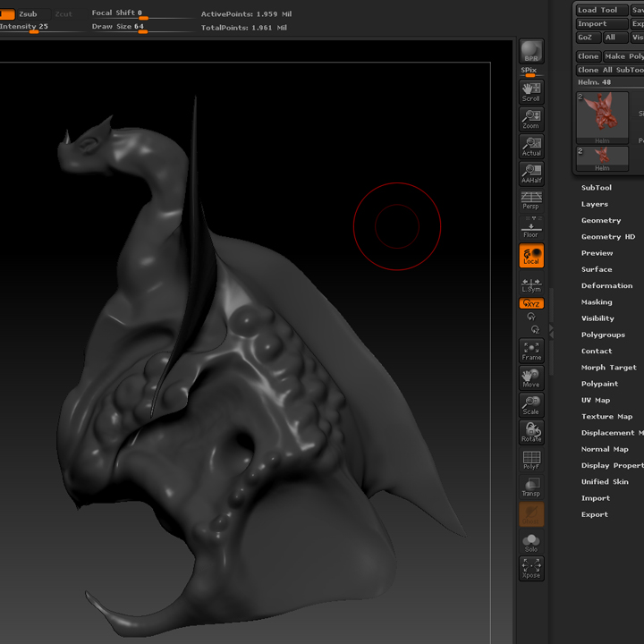Open the Deformation sub-palette
644x644 pixels.
[x=606, y=286]
